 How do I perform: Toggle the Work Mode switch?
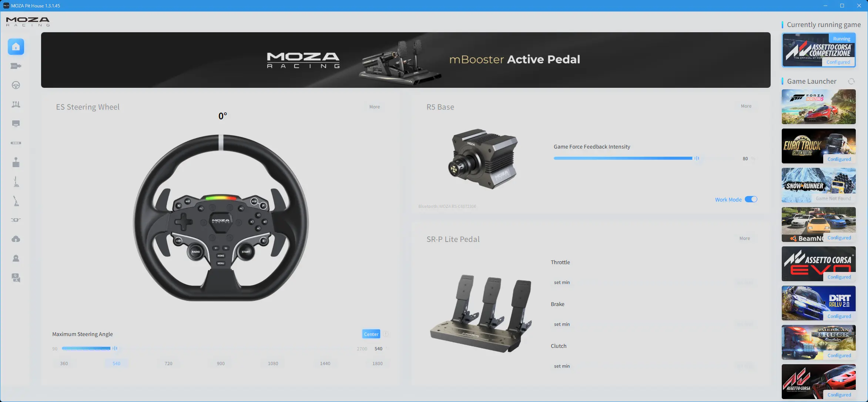[x=751, y=199]
